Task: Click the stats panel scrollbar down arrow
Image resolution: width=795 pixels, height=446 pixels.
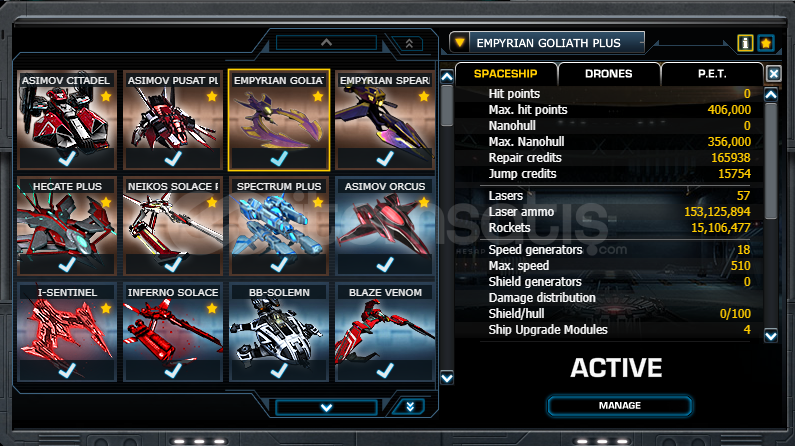Action: point(771,336)
